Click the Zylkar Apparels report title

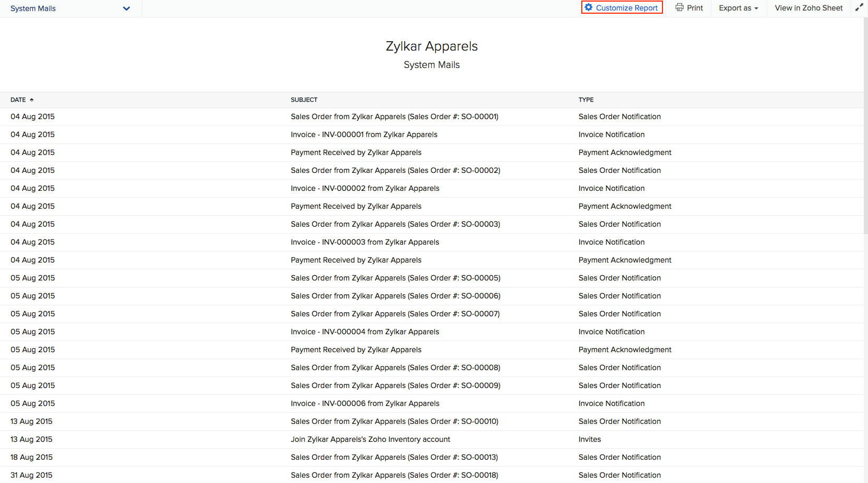tap(432, 46)
